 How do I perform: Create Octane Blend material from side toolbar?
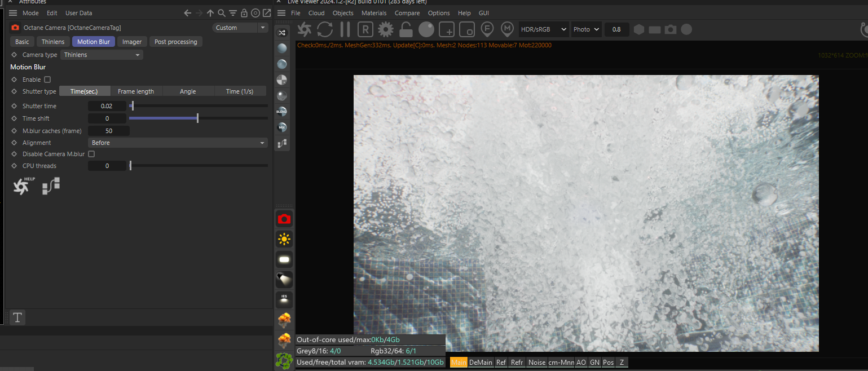click(282, 111)
